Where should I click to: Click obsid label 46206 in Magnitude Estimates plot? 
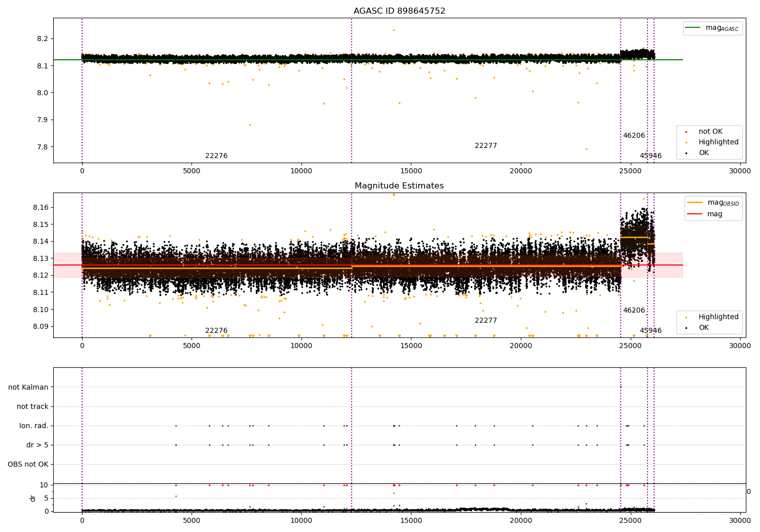(x=634, y=311)
